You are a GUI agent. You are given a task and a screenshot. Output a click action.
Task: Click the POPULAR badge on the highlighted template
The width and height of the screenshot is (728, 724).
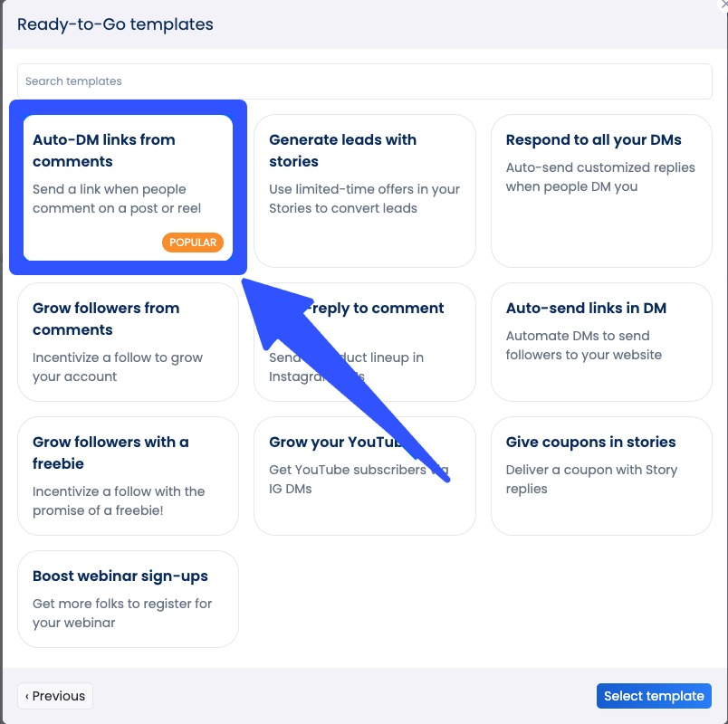coord(193,243)
